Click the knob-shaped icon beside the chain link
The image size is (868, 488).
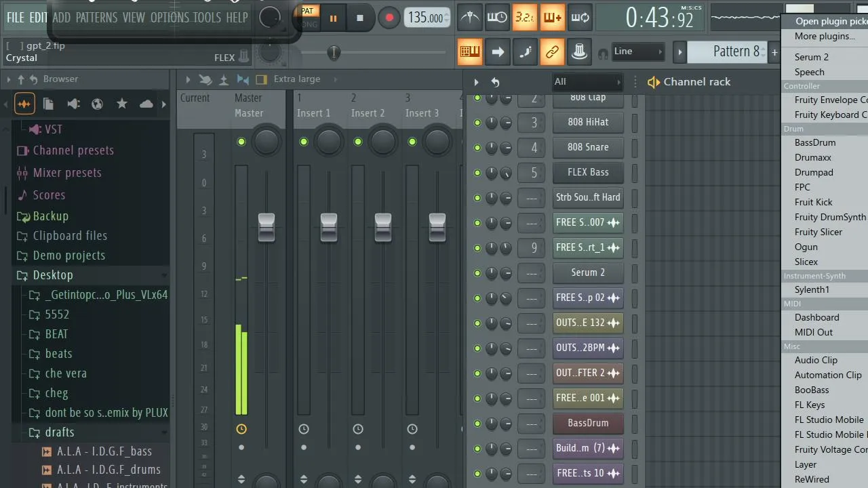tap(580, 52)
